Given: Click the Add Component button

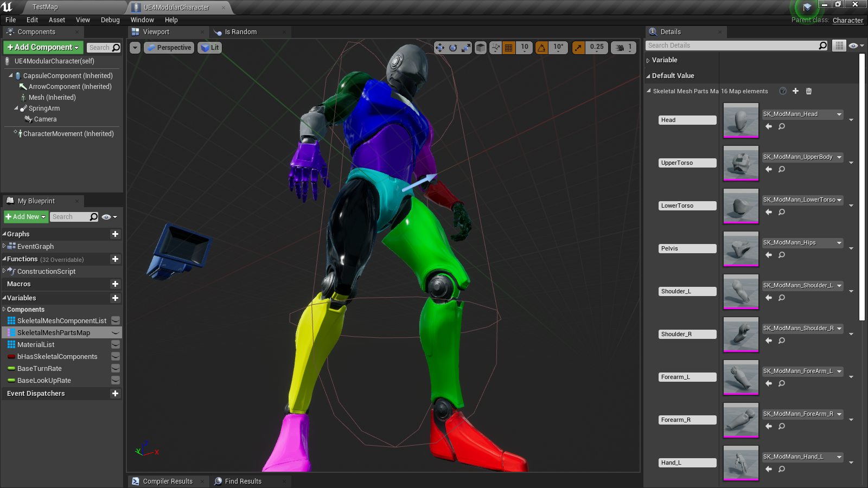Looking at the screenshot, I should pyautogui.click(x=42, y=47).
